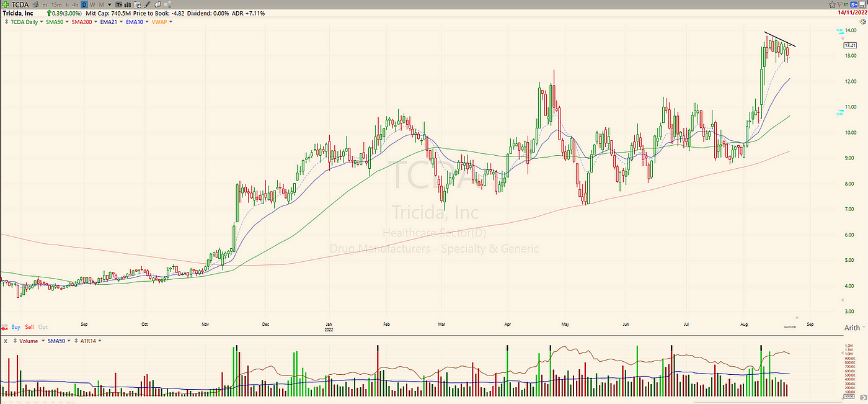Open the ATR14 indicator dropdown
Image resolution: width=868 pixels, height=404 pixels.
(100, 341)
